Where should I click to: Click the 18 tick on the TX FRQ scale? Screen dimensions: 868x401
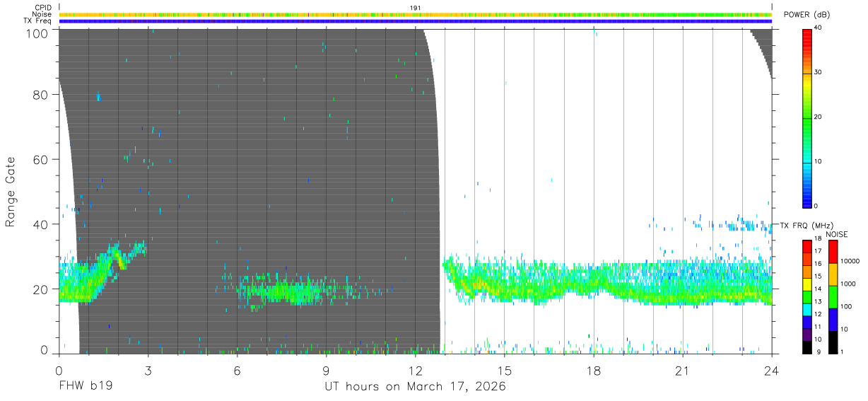(x=818, y=239)
